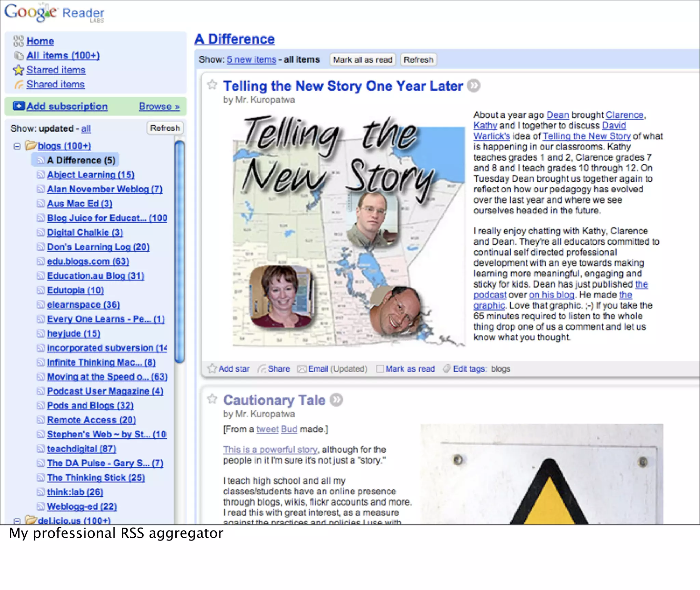This screenshot has width=700, height=590.
Task: Click the Browse » link
Action: coord(159,106)
